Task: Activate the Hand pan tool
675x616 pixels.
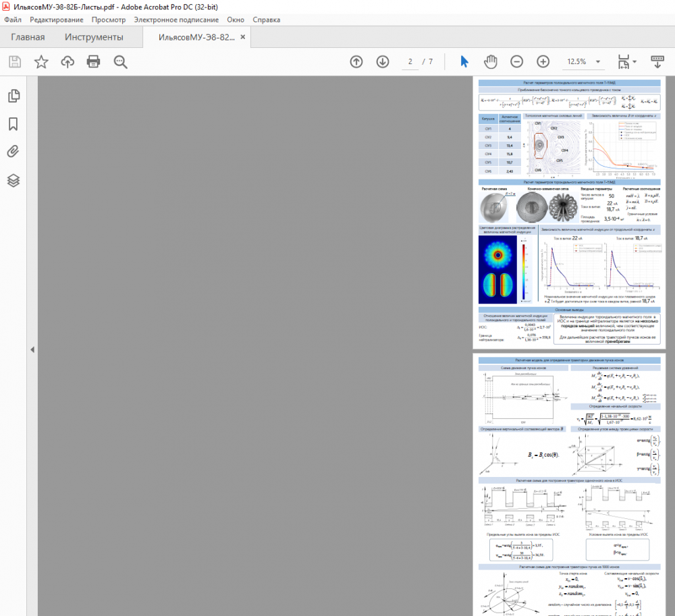Action: (x=491, y=61)
